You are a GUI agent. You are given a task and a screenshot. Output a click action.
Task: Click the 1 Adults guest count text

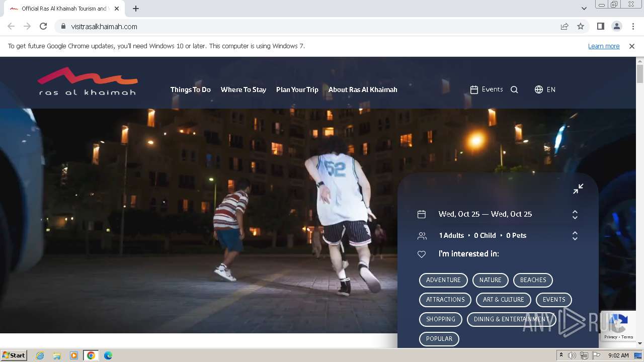tap(451, 235)
